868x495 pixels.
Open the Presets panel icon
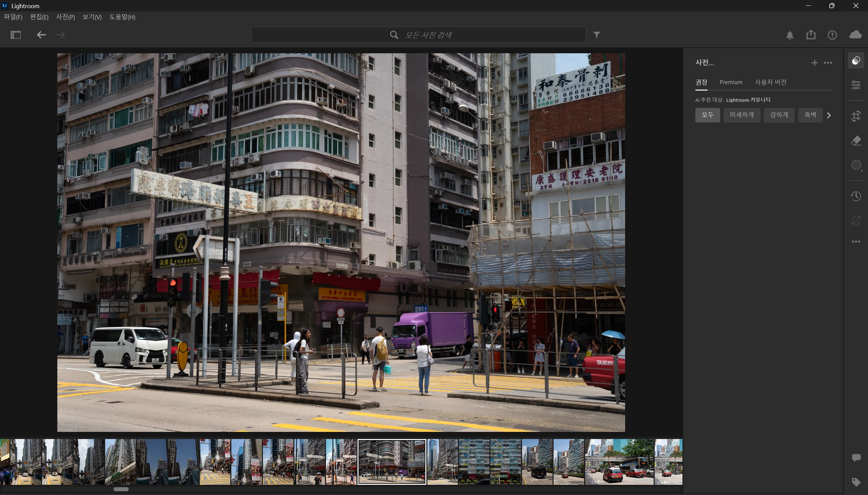[x=856, y=61]
